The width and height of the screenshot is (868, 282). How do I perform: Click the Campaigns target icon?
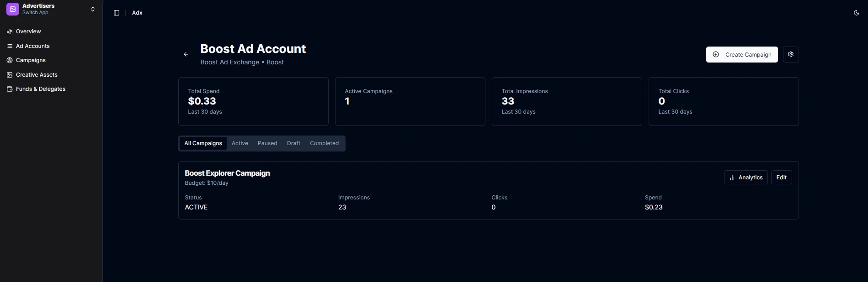click(x=10, y=60)
